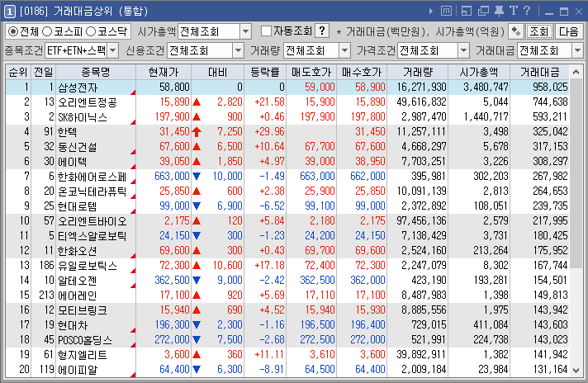
Task: Select the 알테오젠 stock name
Action: [78, 281]
